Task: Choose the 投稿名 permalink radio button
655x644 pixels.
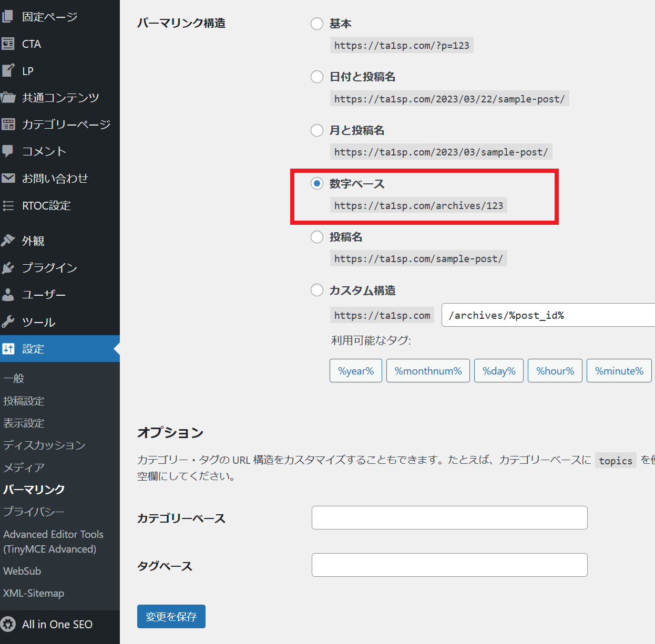Action: coord(317,237)
